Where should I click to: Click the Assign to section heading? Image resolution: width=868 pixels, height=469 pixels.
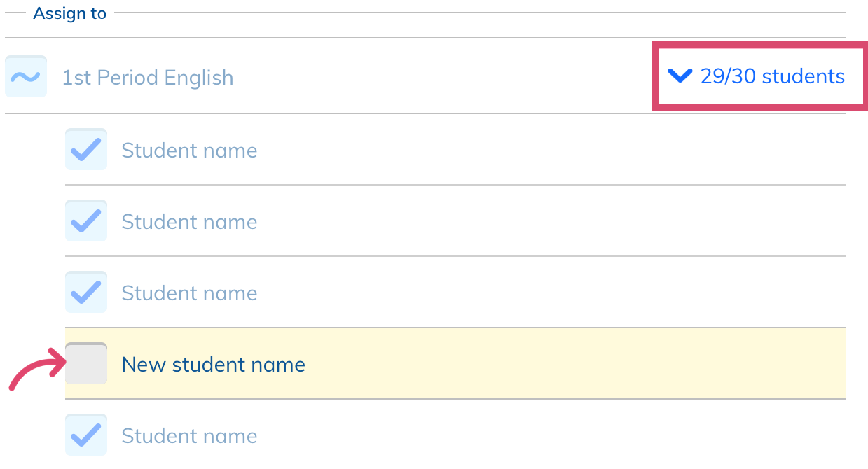70,13
